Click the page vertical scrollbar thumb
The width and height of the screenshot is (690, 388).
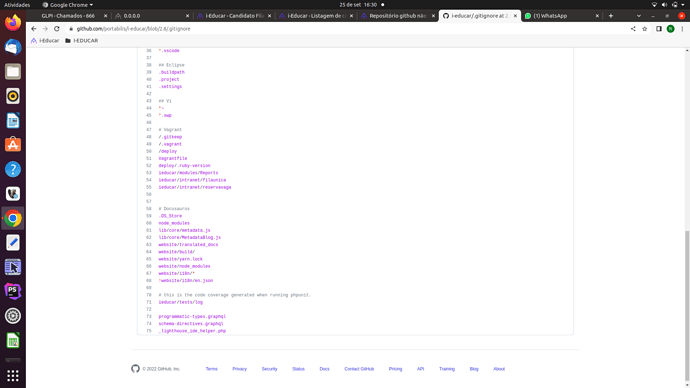click(687, 305)
